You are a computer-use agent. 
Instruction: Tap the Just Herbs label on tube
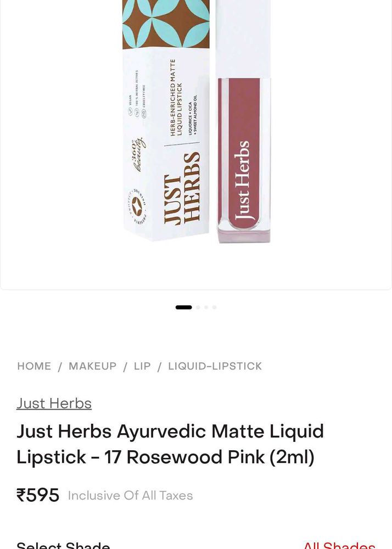[242, 180]
